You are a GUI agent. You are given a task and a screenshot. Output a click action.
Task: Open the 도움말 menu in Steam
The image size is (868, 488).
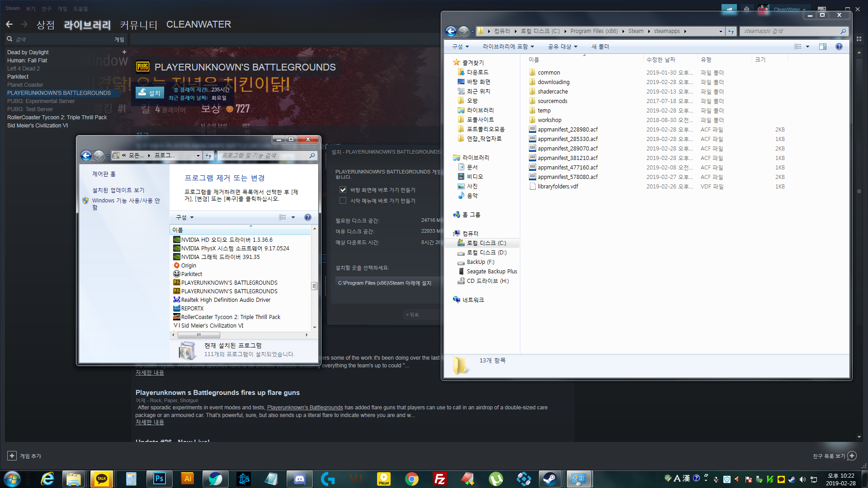(x=81, y=9)
